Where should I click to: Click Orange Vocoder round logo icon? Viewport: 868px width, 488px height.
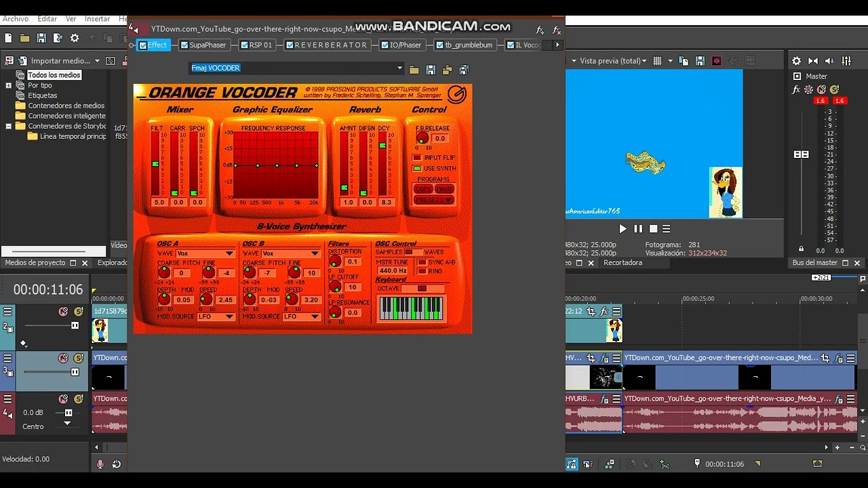coord(457,95)
